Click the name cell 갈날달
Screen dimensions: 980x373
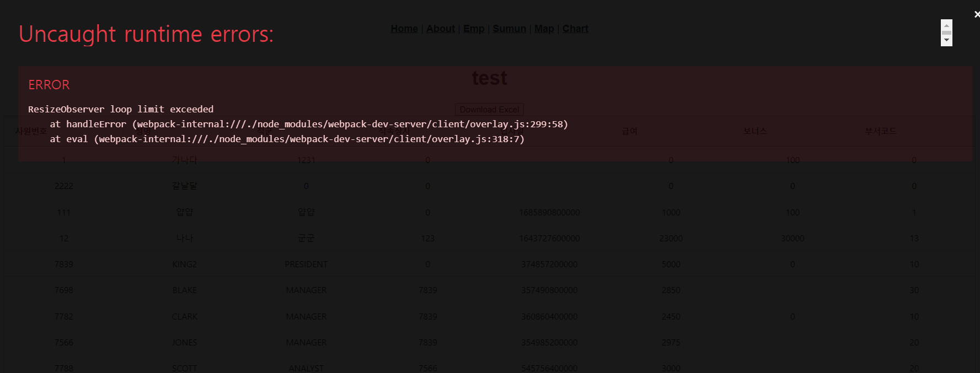185,186
